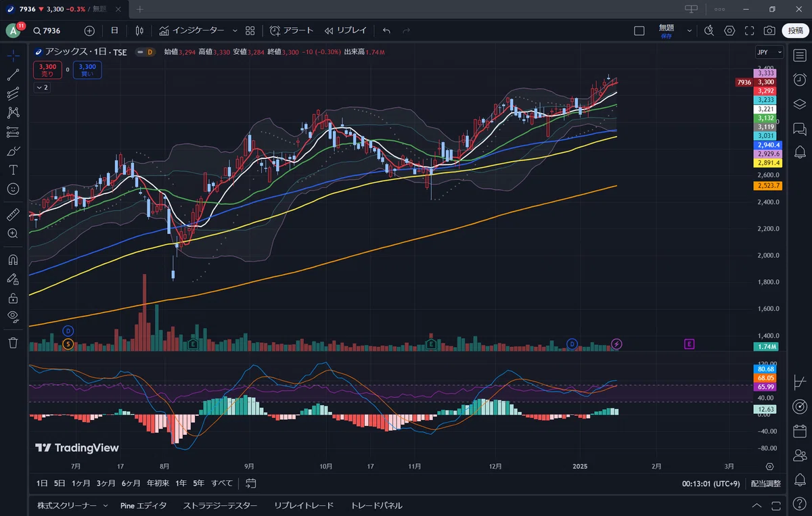
Task: Click the 3,300 買い buy button
Action: tap(87, 70)
